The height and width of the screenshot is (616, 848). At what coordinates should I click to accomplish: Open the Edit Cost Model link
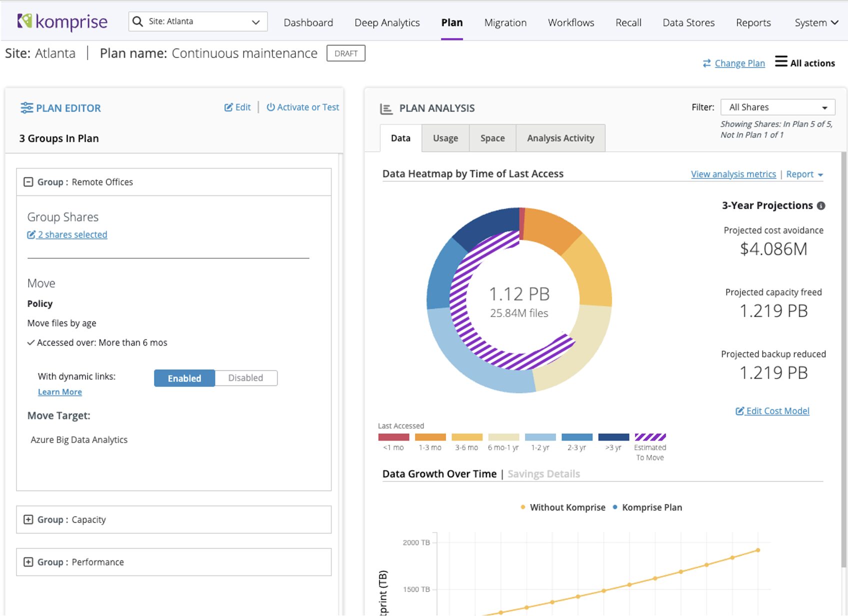(x=777, y=411)
